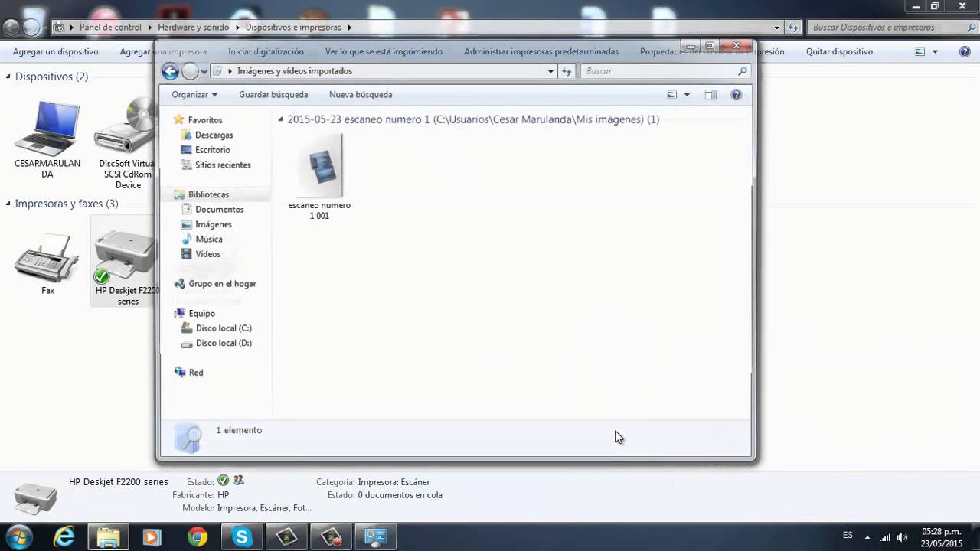980x551 pixels.
Task: Select Red in navigation pane
Action: (196, 373)
